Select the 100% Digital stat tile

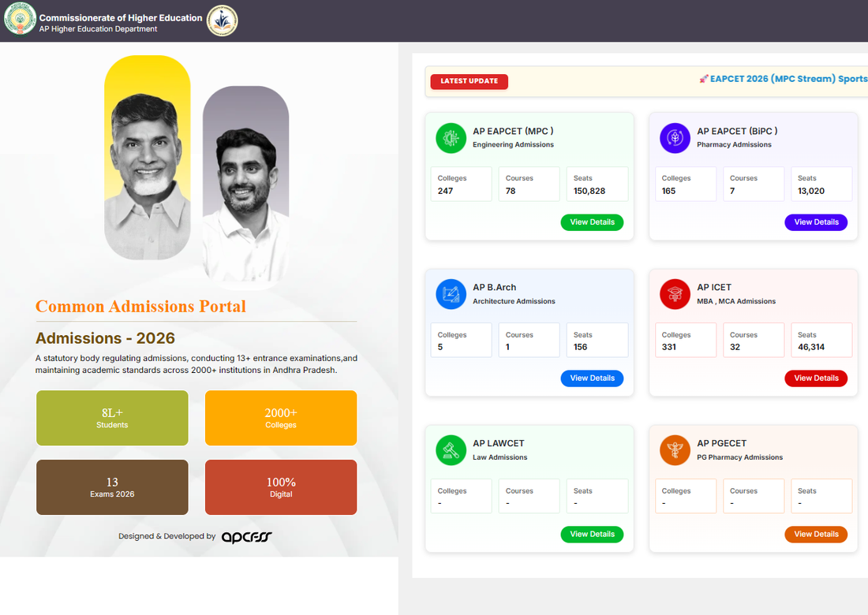(x=281, y=487)
